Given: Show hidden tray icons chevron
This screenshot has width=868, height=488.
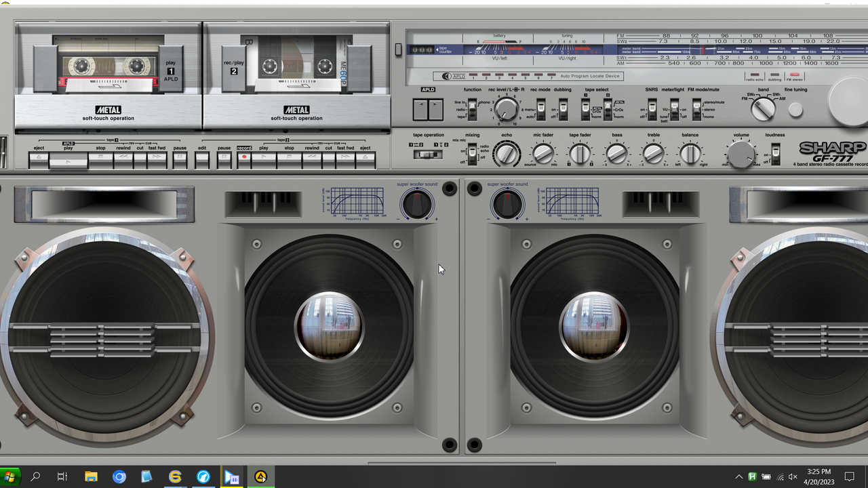Looking at the screenshot, I should click(739, 477).
